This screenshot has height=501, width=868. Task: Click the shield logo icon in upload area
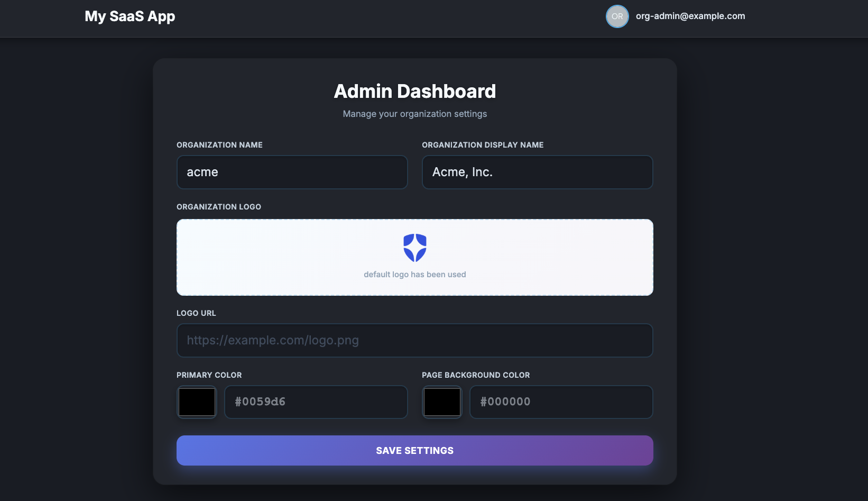click(414, 246)
